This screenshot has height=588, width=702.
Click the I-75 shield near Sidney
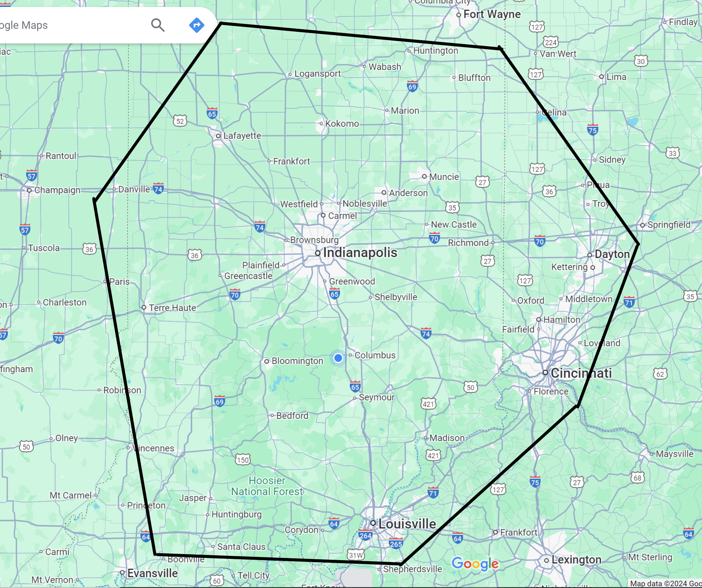[x=592, y=129]
